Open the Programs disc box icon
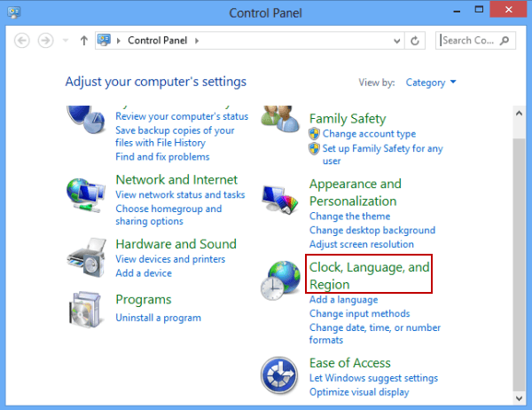 click(85, 310)
